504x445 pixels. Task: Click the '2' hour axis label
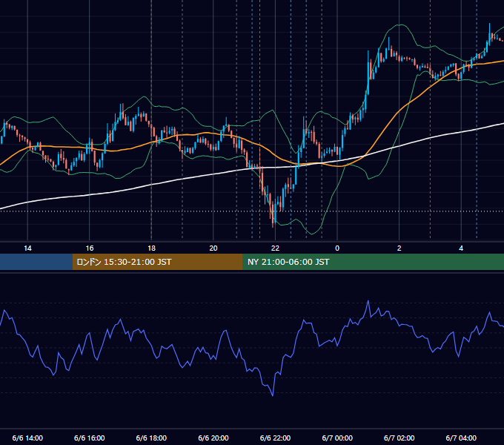pyautogui.click(x=399, y=248)
